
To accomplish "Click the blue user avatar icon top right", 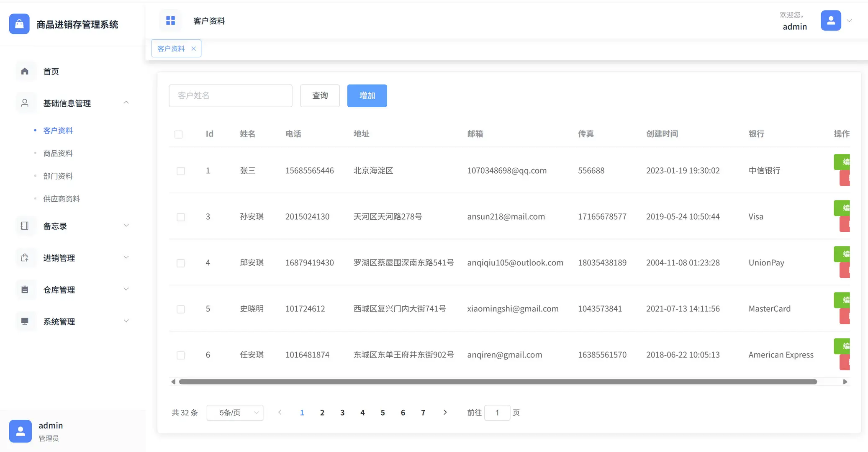I will [830, 20].
